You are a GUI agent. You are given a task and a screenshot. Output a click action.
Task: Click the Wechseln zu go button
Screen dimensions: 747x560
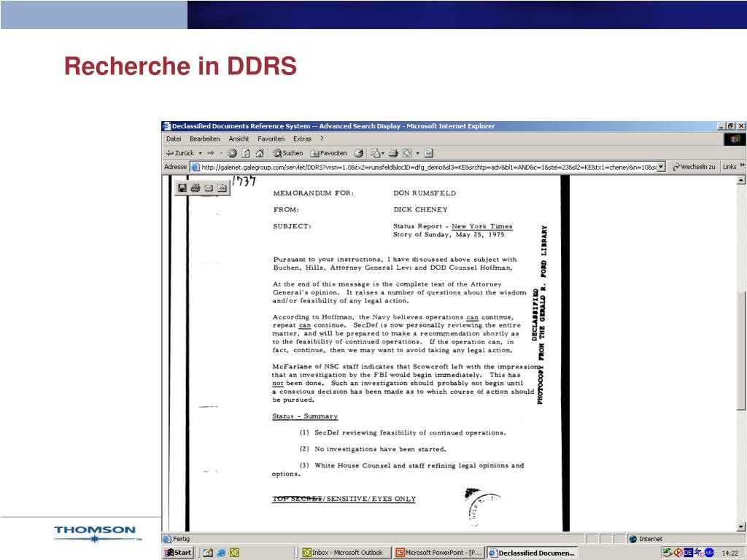[694, 167]
